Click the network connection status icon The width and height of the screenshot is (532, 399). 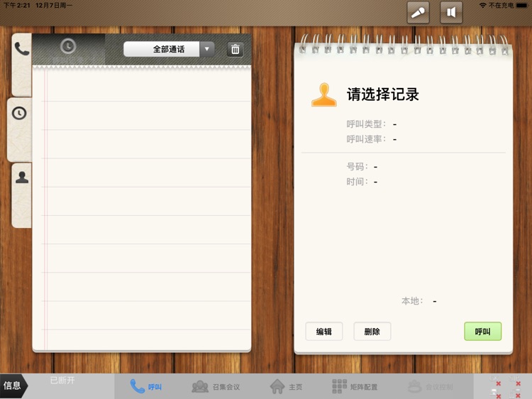495,393
